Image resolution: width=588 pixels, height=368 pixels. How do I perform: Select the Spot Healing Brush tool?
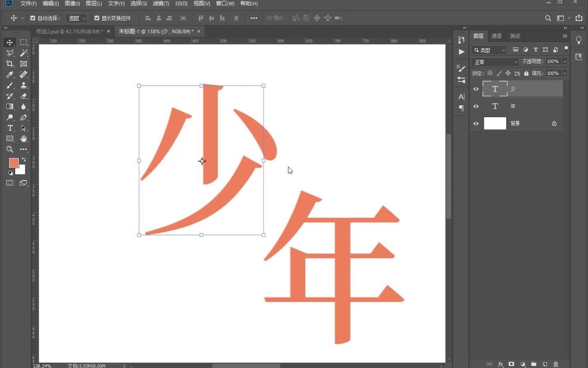(23, 74)
